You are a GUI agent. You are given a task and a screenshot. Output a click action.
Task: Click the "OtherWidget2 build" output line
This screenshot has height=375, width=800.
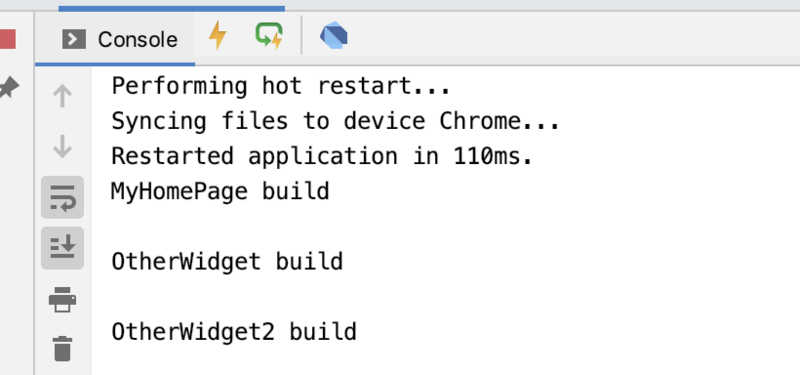tap(234, 332)
